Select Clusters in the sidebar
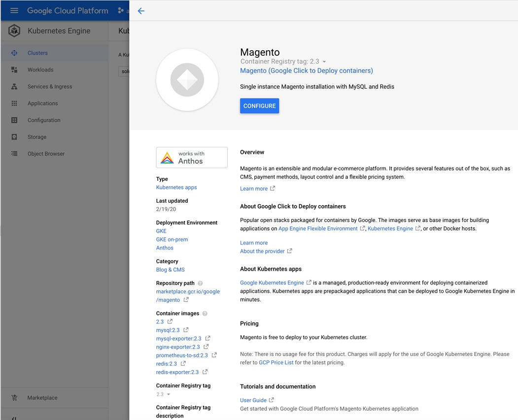Viewport: 518px width, 420px height. pos(54,53)
